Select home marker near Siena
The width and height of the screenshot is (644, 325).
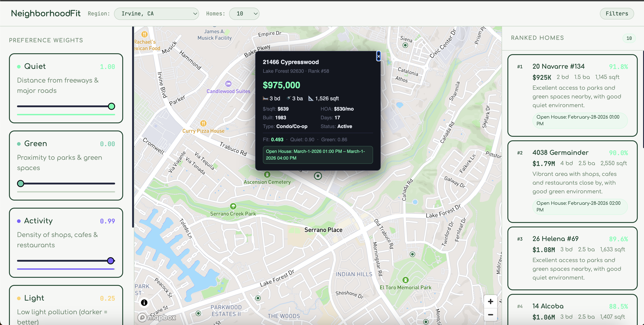(405, 45)
